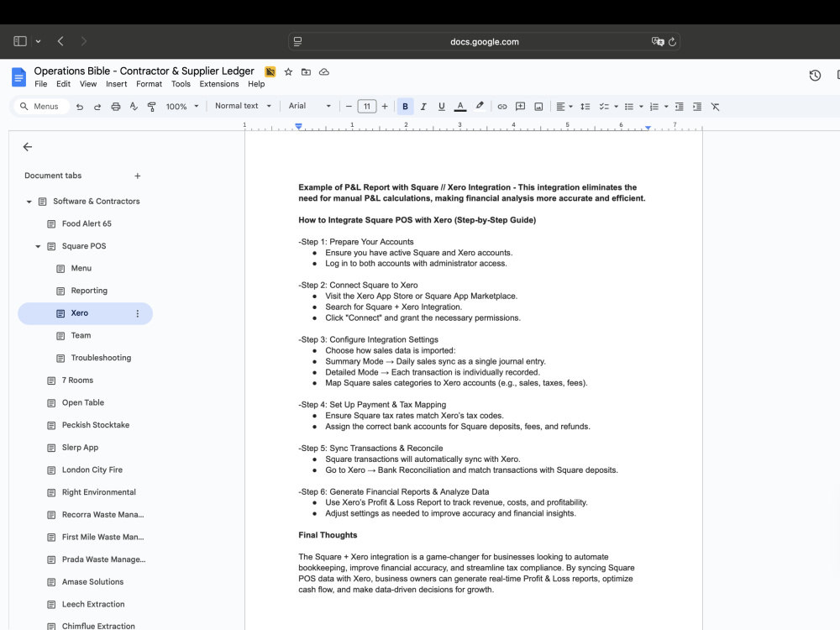This screenshot has width=840, height=630.
Task: Open the Insert menu
Action: point(116,84)
